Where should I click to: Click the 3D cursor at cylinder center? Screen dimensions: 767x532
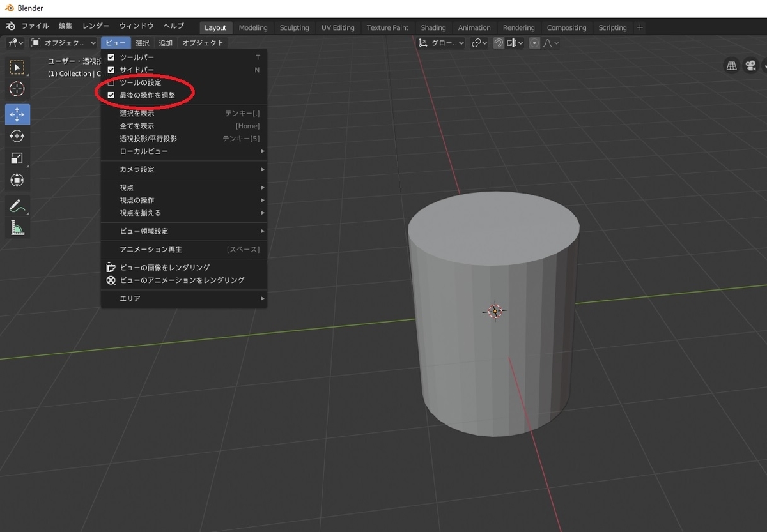(x=495, y=311)
